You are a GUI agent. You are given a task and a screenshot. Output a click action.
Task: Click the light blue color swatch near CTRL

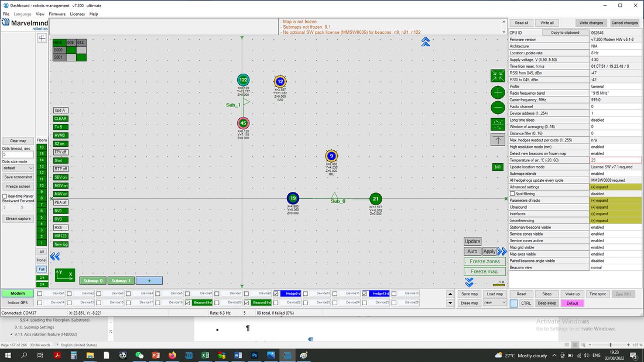514,304
